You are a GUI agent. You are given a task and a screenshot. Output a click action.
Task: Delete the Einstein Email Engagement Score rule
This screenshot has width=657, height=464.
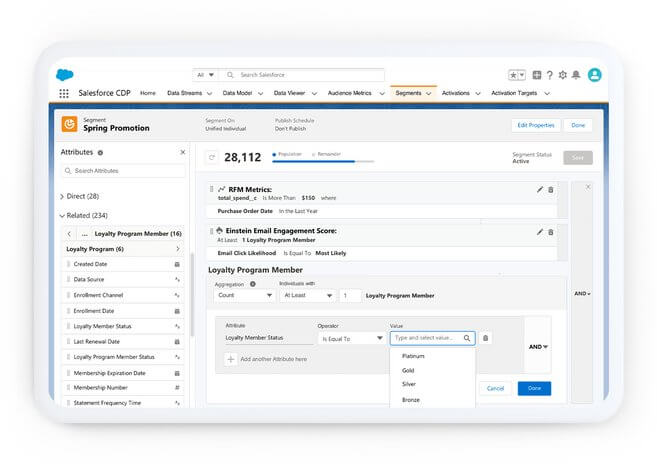(550, 232)
